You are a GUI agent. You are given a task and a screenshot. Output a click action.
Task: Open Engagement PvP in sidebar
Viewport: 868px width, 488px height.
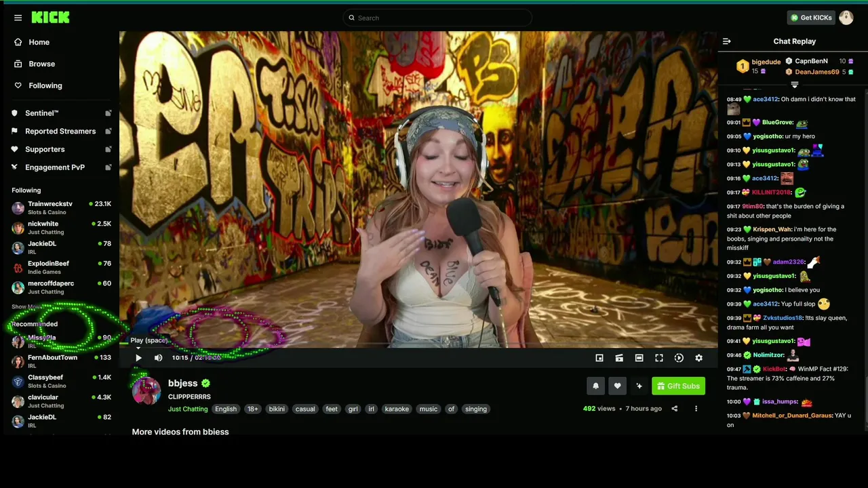[x=55, y=167]
